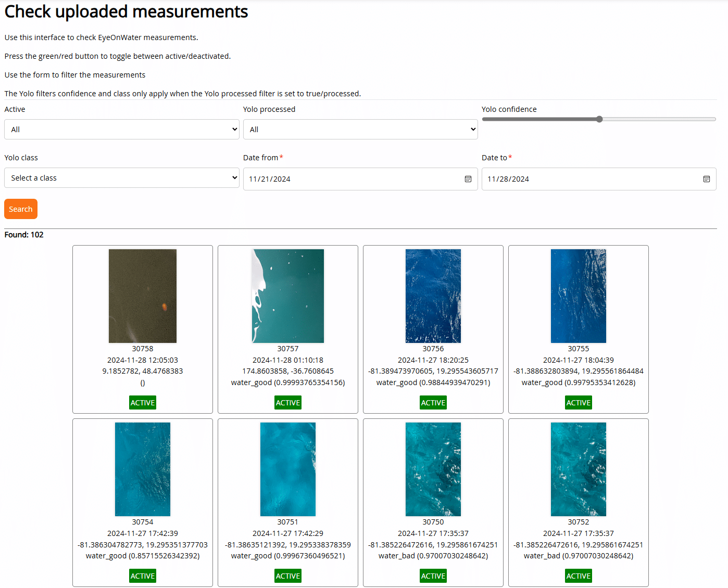Click measurement ID text '30758'
The height and width of the screenshot is (588, 728).
coord(143,349)
